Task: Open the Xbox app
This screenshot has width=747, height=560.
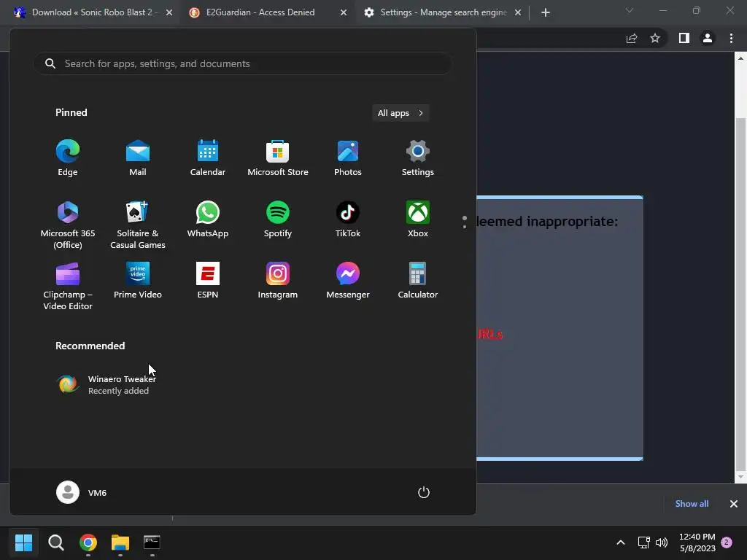Action: (418, 220)
